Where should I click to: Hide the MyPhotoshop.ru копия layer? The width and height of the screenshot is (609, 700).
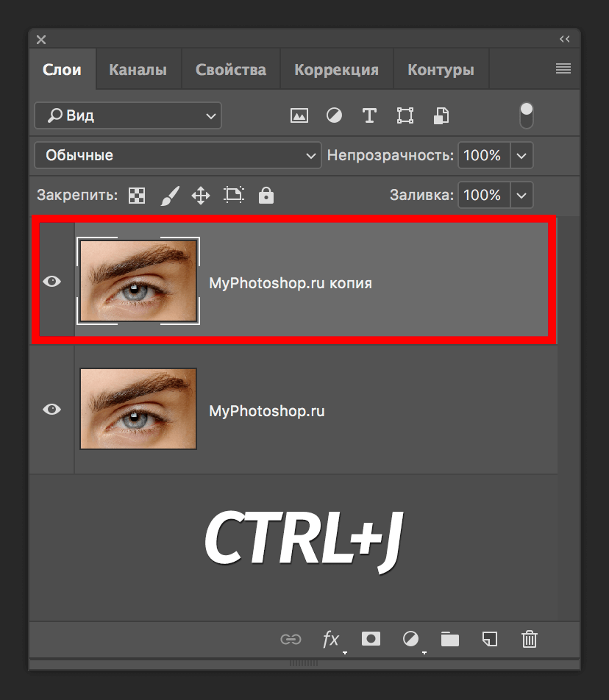(x=51, y=281)
